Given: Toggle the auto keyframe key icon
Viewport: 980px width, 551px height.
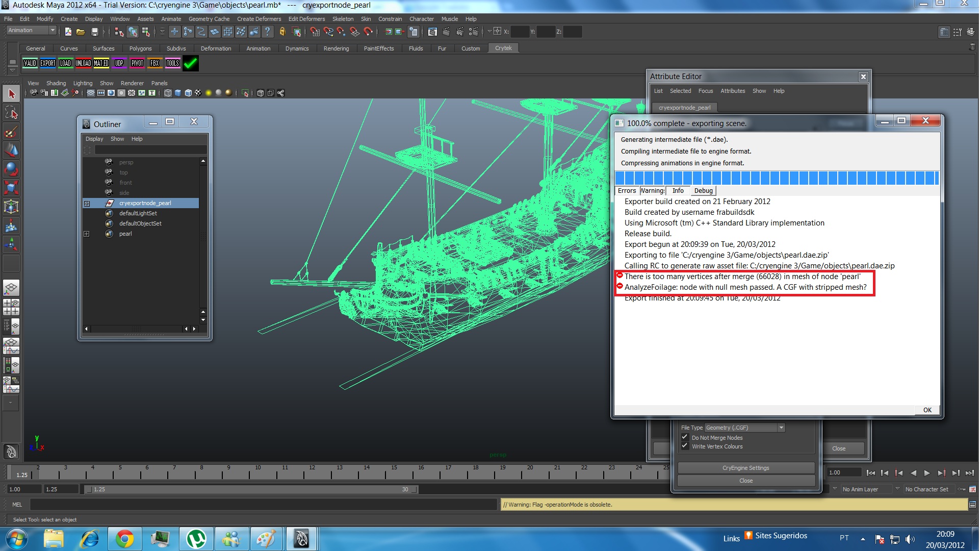Looking at the screenshot, I should 962,489.
